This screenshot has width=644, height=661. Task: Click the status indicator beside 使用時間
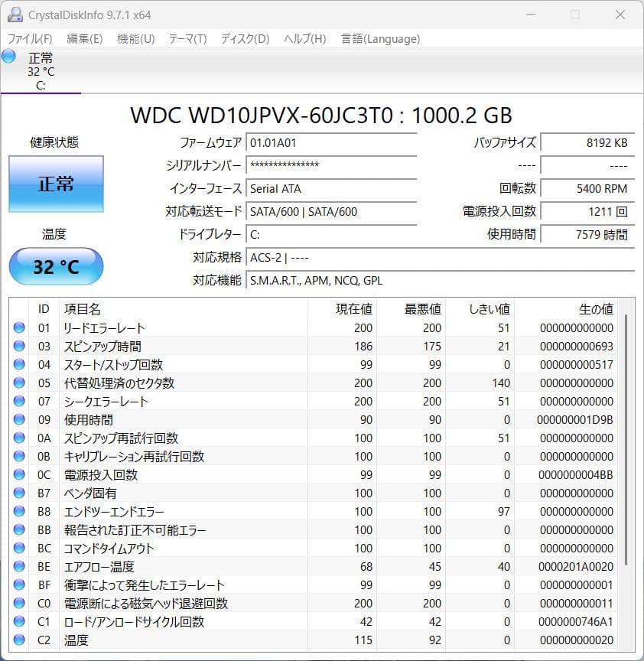coord(19,419)
